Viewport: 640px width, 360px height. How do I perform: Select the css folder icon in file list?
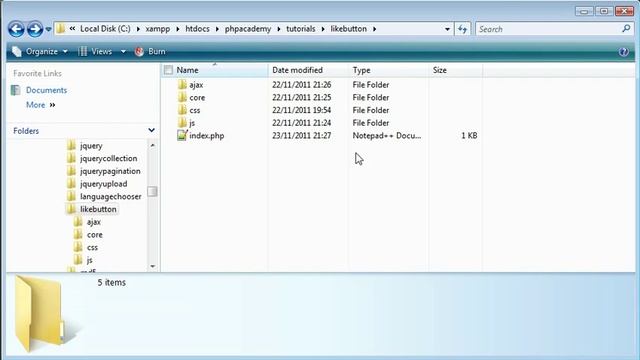tap(182, 110)
